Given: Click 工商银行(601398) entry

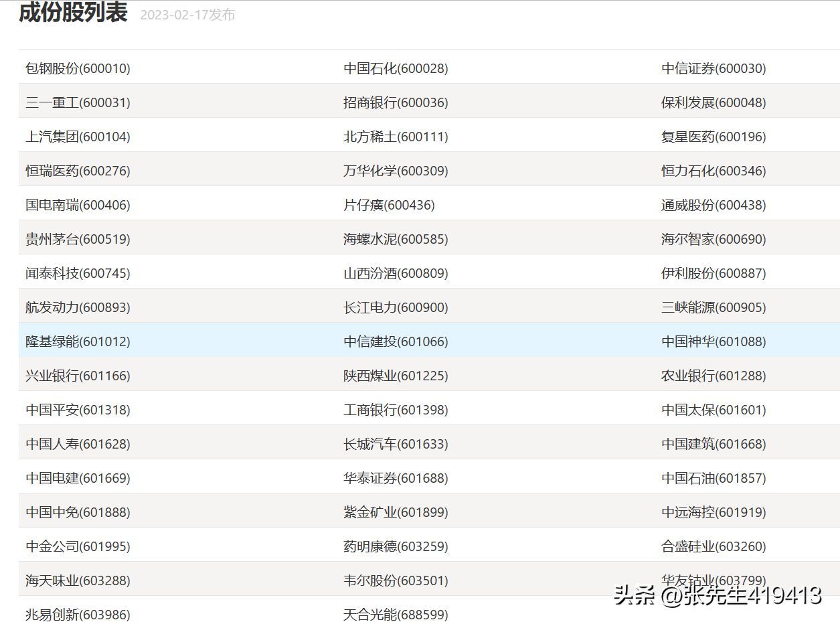Looking at the screenshot, I should 396,410.
